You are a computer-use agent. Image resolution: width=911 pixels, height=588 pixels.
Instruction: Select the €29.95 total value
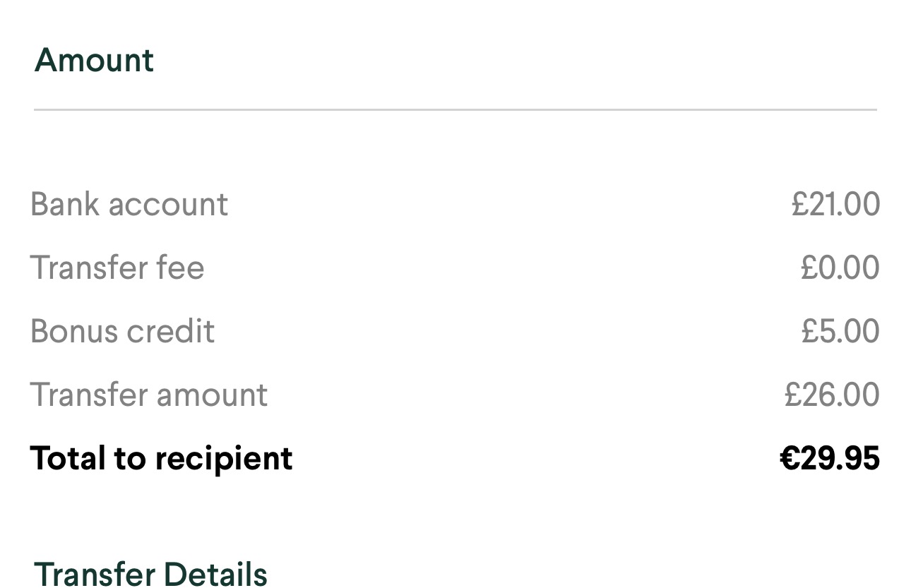coord(830,458)
